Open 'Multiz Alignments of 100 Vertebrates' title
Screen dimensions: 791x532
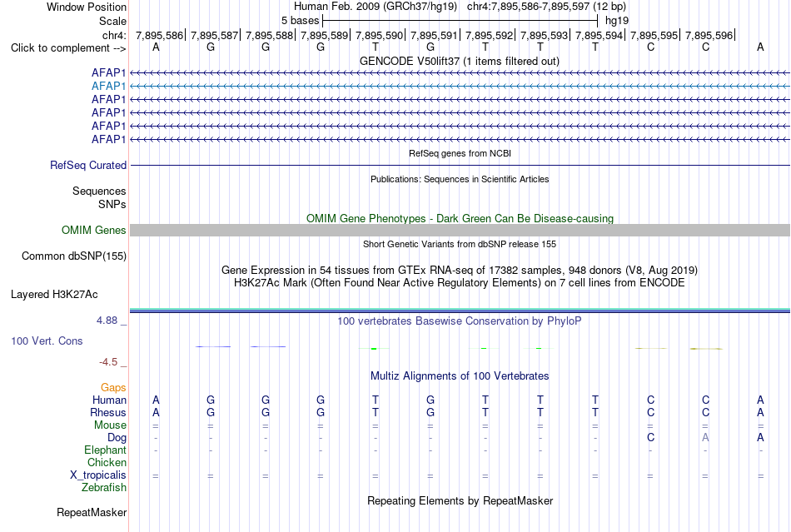(x=460, y=376)
